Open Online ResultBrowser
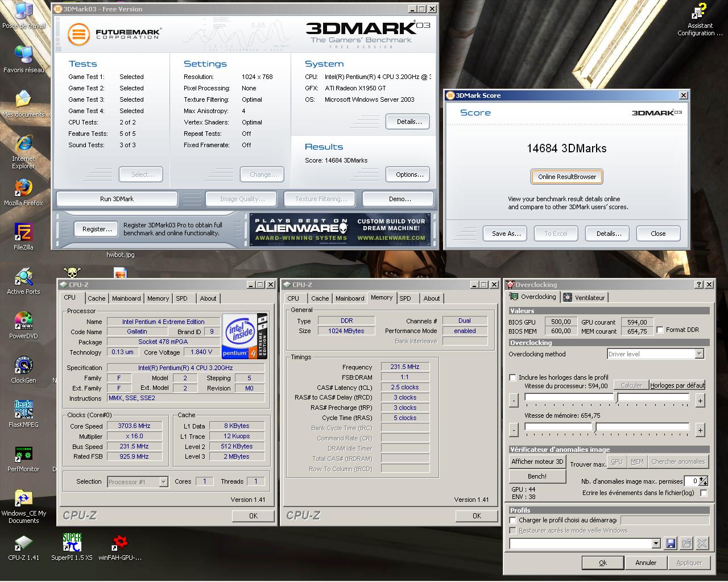Viewport: 728px width, 582px height. [x=567, y=177]
